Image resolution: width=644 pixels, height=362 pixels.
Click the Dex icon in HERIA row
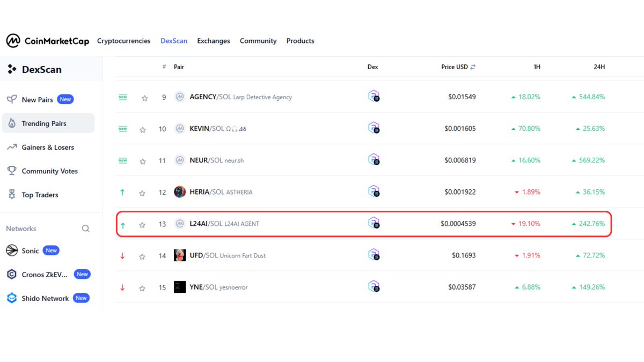374,191
